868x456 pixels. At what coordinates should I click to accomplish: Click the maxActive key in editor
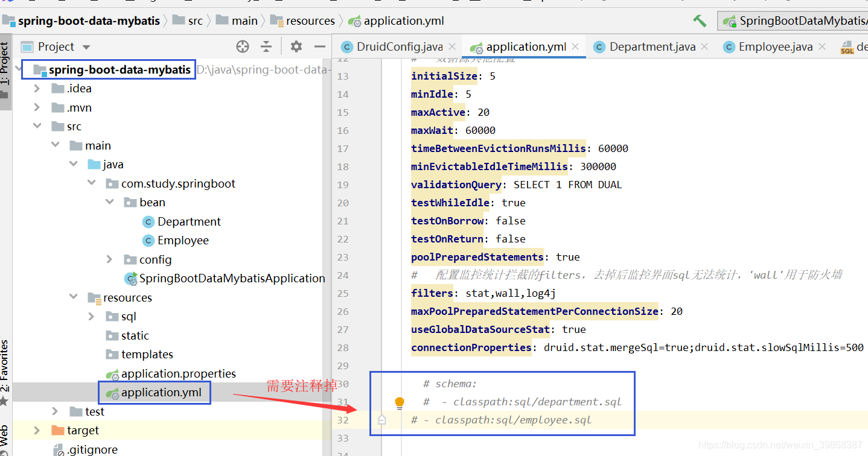click(438, 112)
